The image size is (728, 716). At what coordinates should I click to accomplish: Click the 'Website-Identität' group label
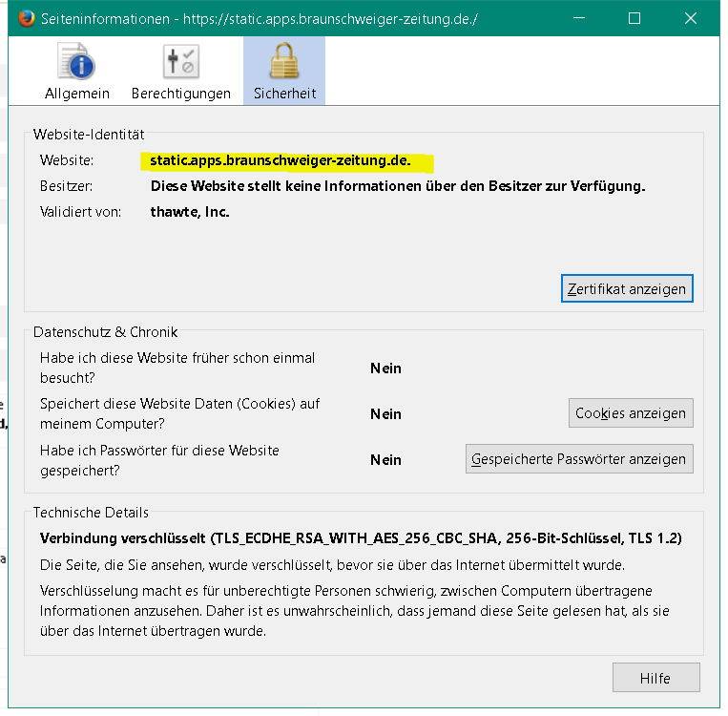[89, 135]
